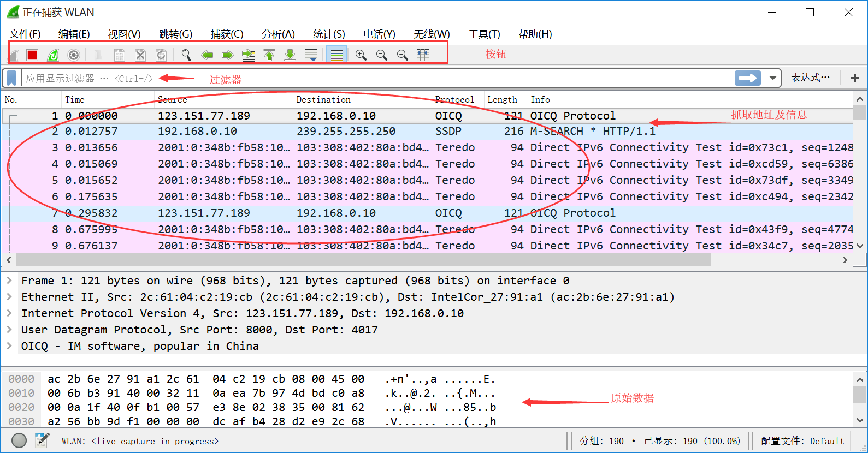Click the display filter input field
Viewport: 868px width, 453px height.
(x=377, y=78)
